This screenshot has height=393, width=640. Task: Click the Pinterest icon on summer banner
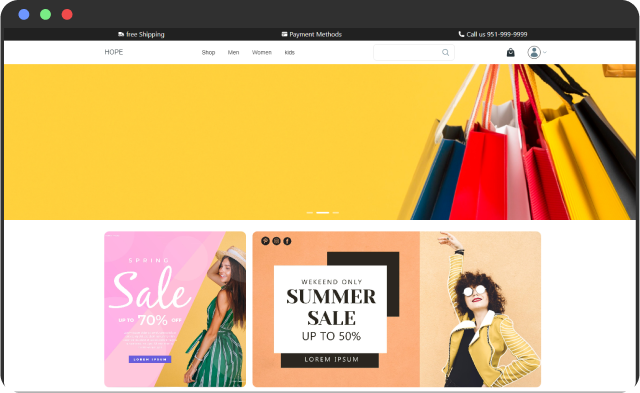pyautogui.click(x=265, y=241)
